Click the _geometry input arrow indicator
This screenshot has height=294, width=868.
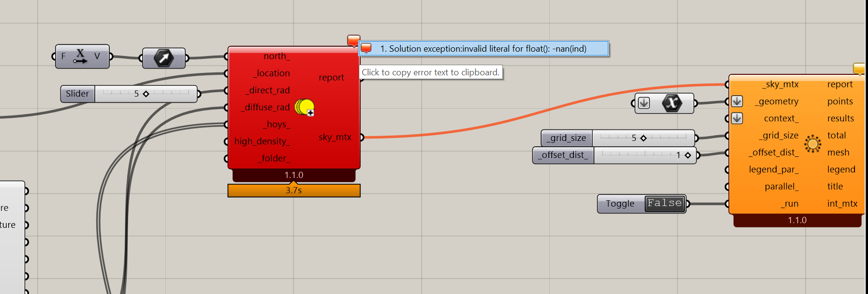coord(737,101)
